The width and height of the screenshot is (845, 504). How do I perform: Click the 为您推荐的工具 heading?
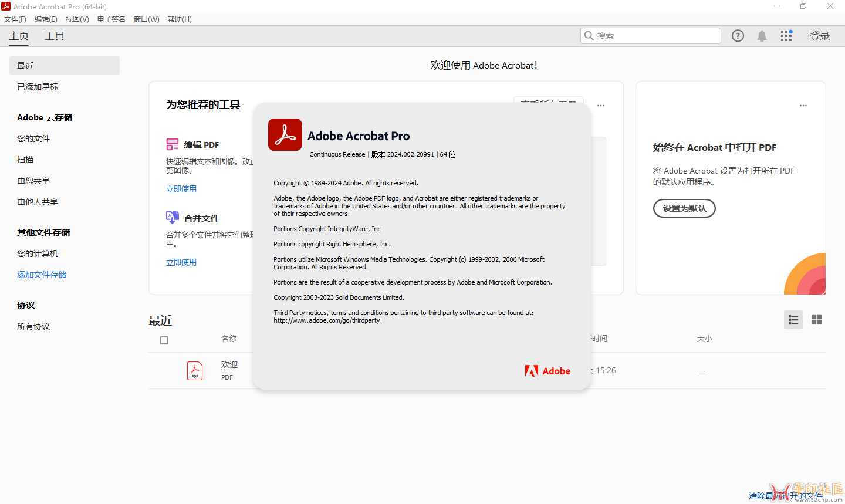(x=203, y=104)
